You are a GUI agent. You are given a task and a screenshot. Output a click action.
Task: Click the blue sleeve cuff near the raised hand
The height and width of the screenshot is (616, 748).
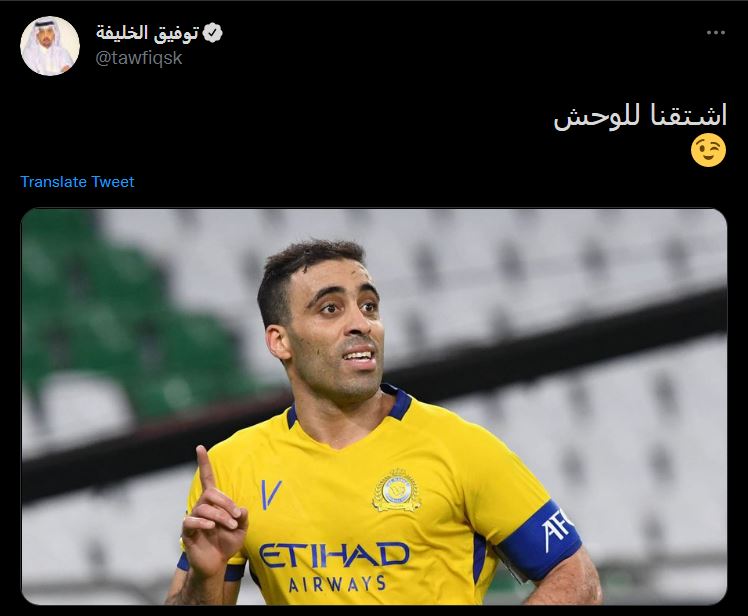point(210,568)
